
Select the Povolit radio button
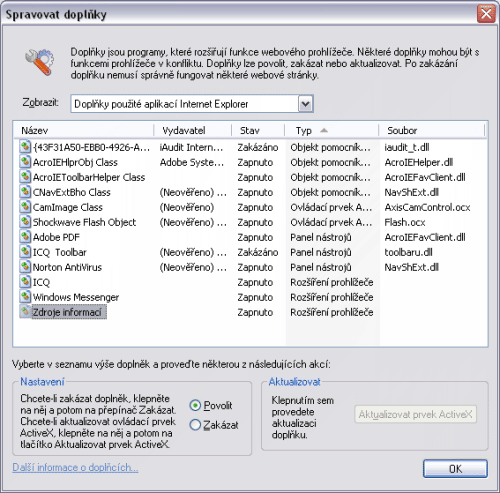point(195,406)
